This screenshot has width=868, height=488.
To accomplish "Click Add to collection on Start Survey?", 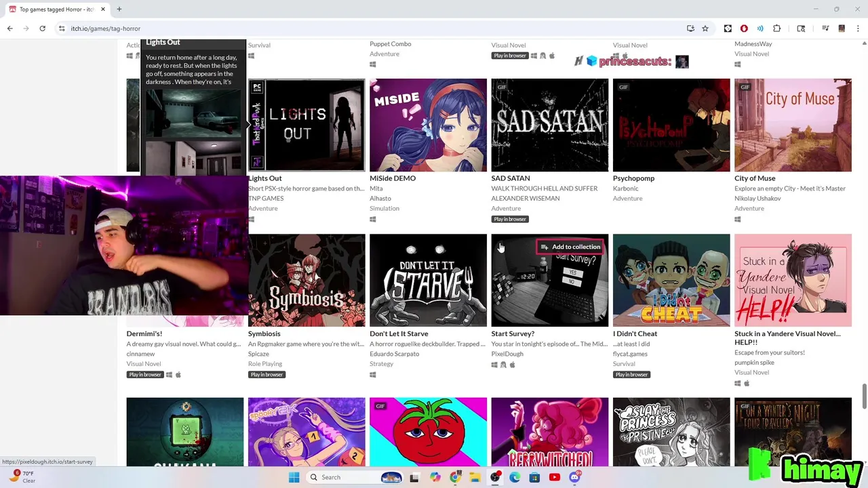I will pyautogui.click(x=570, y=247).
